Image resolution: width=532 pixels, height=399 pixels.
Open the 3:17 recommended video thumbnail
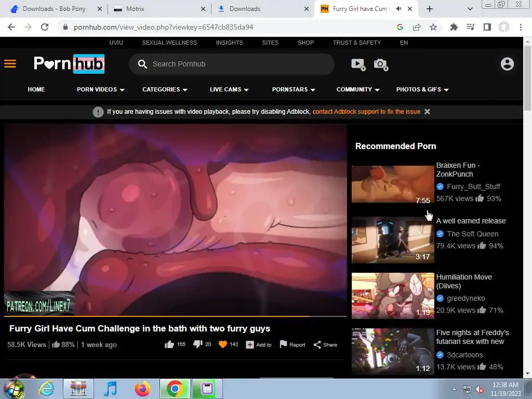(x=393, y=240)
